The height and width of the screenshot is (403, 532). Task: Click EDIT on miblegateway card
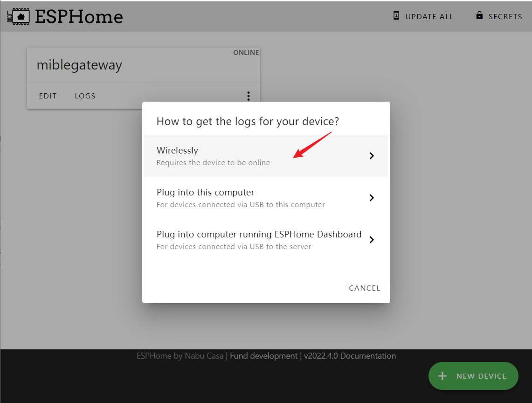(48, 96)
